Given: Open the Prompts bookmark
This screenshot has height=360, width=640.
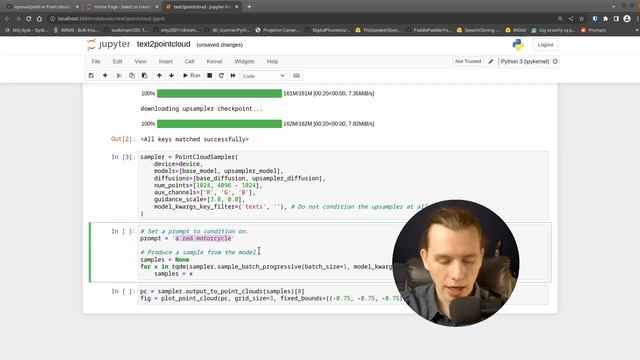Looking at the screenshot, I should pos(594,30).
